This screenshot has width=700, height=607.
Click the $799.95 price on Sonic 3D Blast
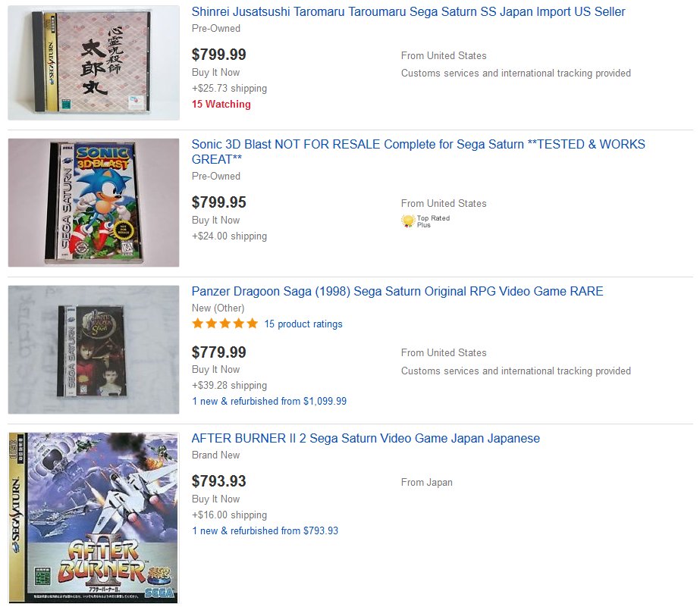[x=219, y=202]
